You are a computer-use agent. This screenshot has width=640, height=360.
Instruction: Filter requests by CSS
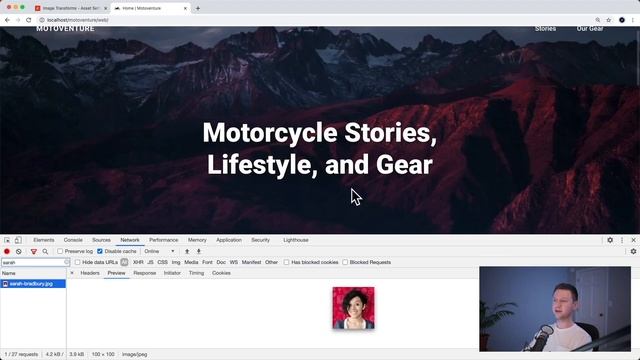click(x=162, y=262)
